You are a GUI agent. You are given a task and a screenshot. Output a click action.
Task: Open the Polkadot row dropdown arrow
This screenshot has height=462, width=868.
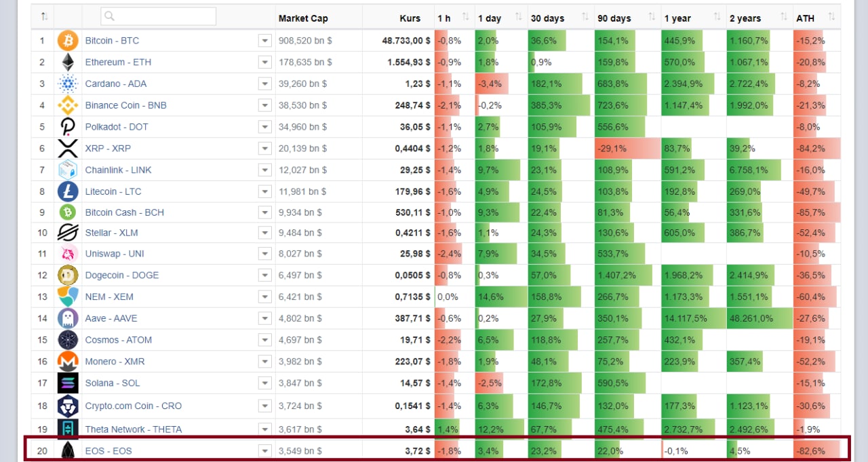[x=264, y=127]
